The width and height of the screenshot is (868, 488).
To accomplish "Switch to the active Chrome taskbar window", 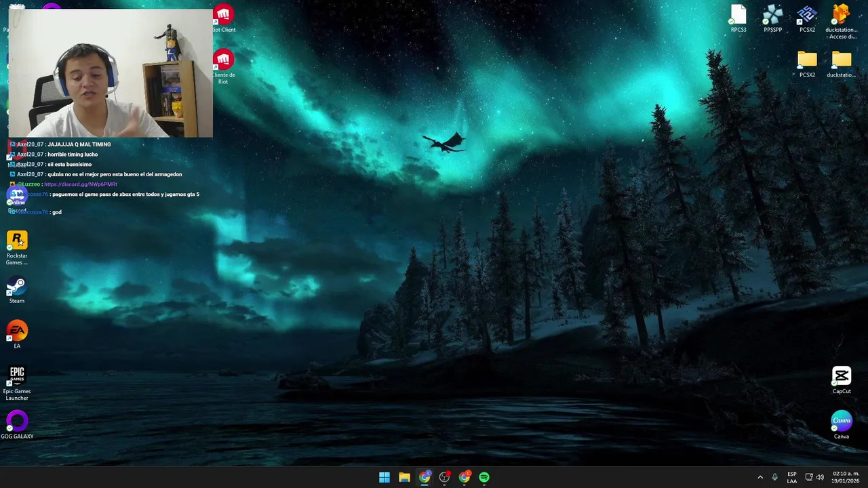I will click(x=425, y=477).
